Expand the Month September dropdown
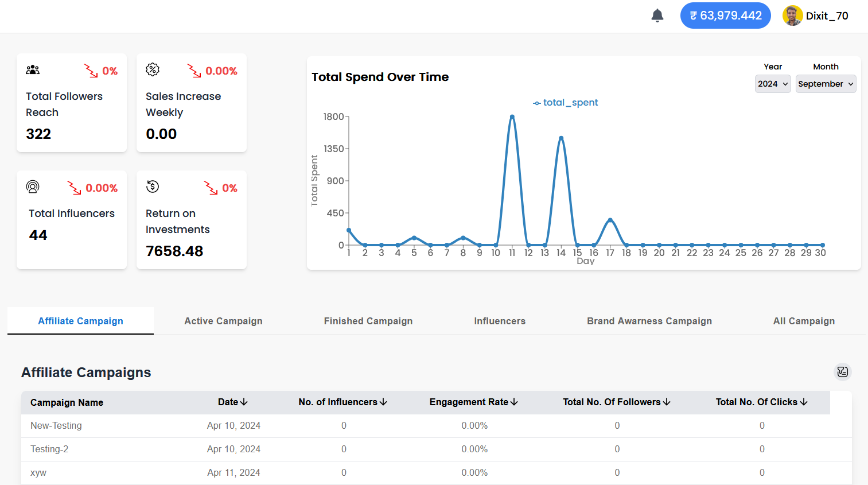 pyautogui.click(x=826, y=84)
